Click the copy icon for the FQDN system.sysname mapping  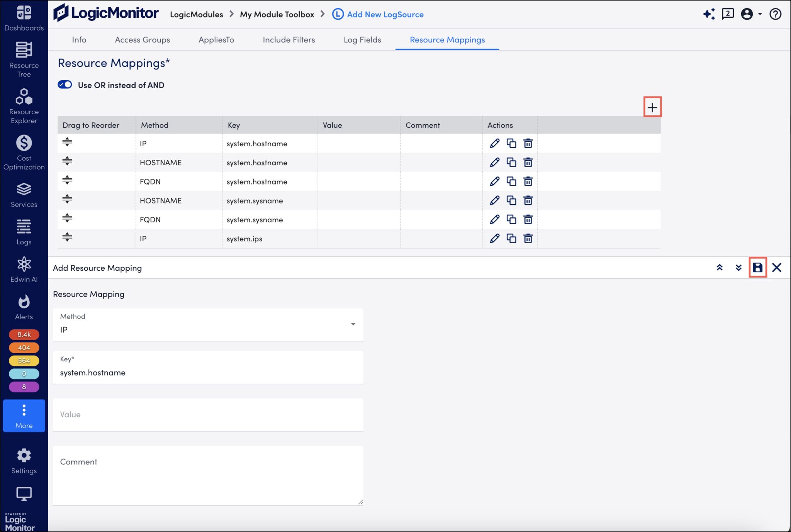point(511,219)
